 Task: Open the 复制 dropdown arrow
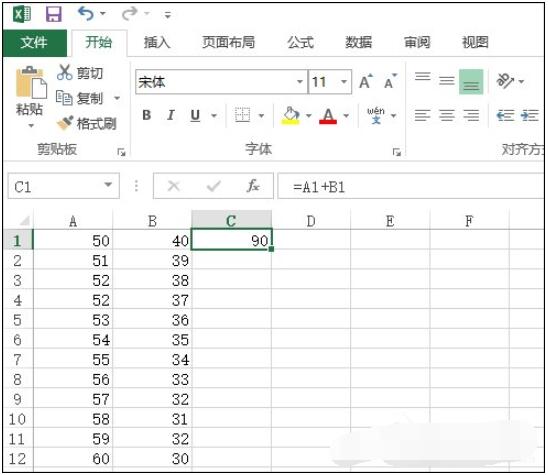pos(117,98)
